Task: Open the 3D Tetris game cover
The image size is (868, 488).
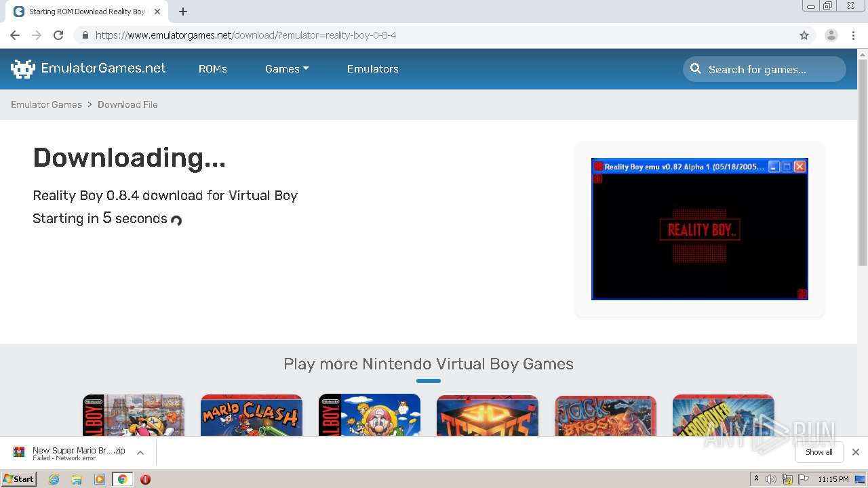Action: 488,415
